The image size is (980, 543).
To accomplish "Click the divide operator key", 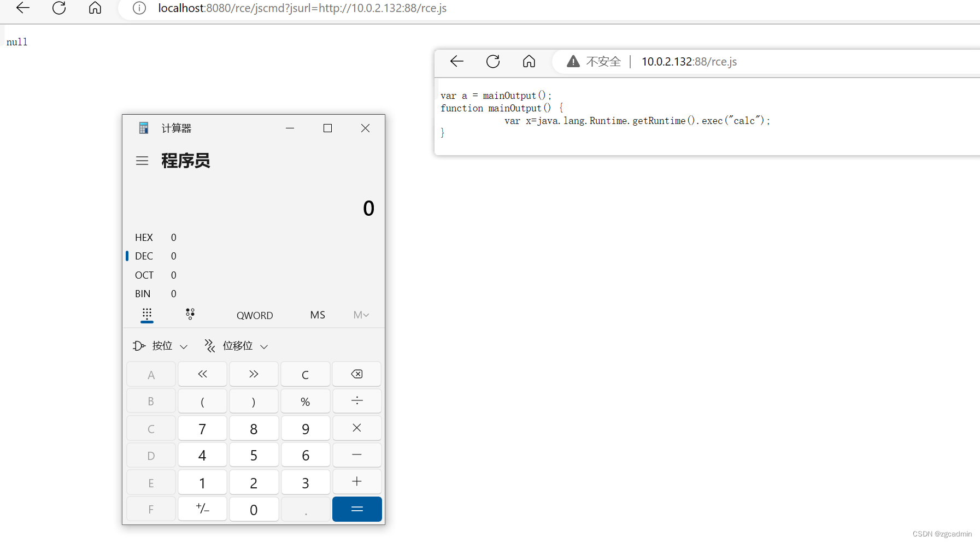I will pyautogui.click(x=357, y=401).
